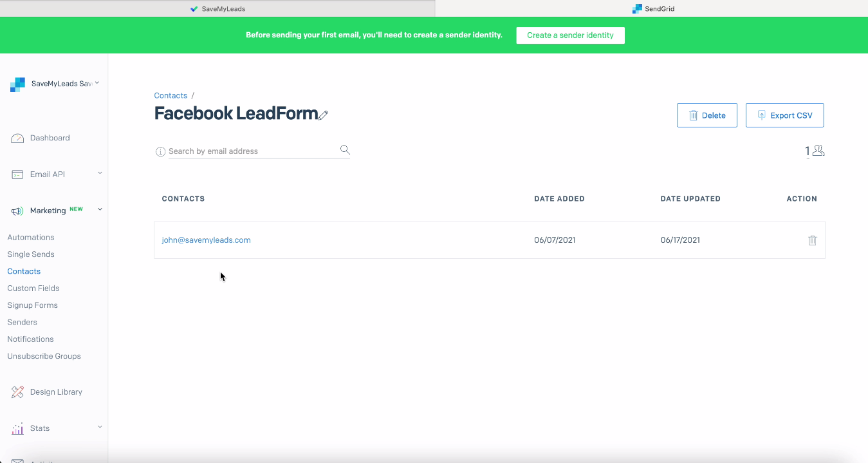Open Unsubscribe Groups in sidebar
This screenshot has height=463, width=868.
44,356
